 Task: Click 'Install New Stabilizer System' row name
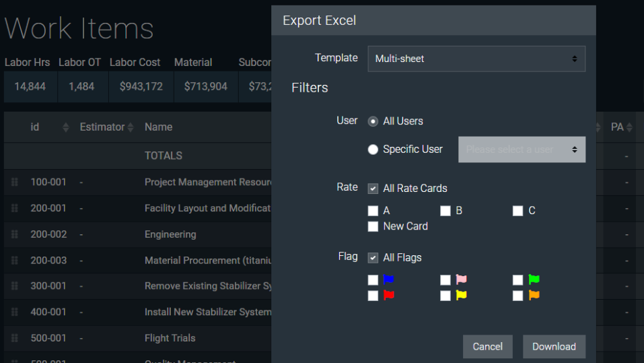click(x=208, y=312)
